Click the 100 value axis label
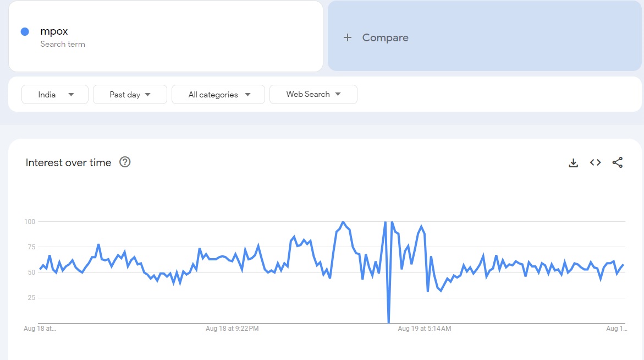Screen dimensions: 644x360 tap(29, 221)
